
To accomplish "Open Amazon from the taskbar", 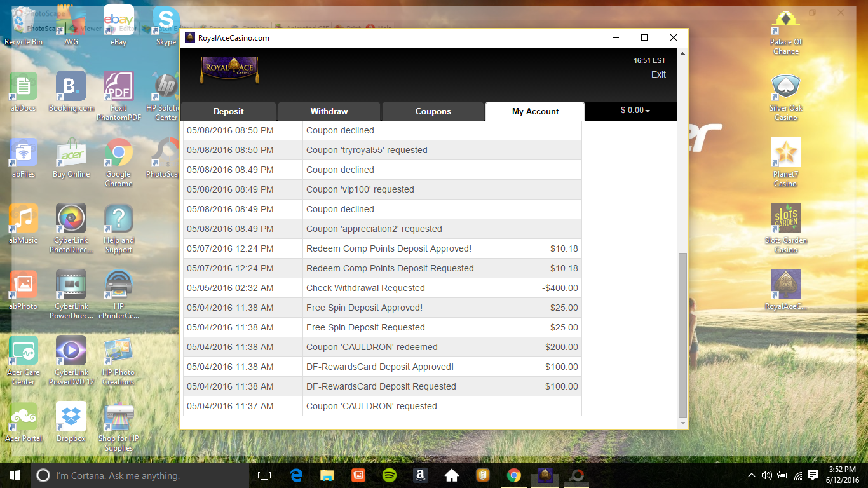I will (x=421, y=475).
